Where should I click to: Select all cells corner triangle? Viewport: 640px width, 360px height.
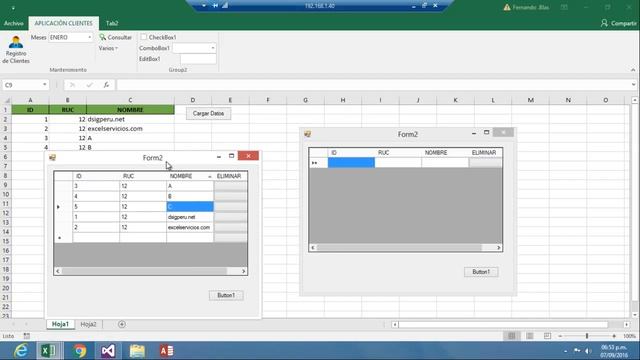[6, 100]
